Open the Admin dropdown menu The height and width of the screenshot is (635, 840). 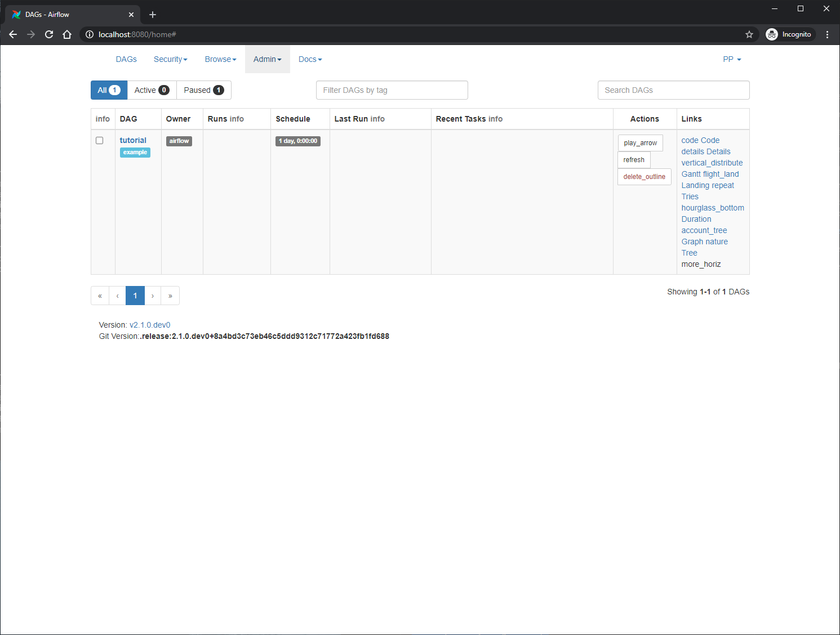[x=268, y=59]
